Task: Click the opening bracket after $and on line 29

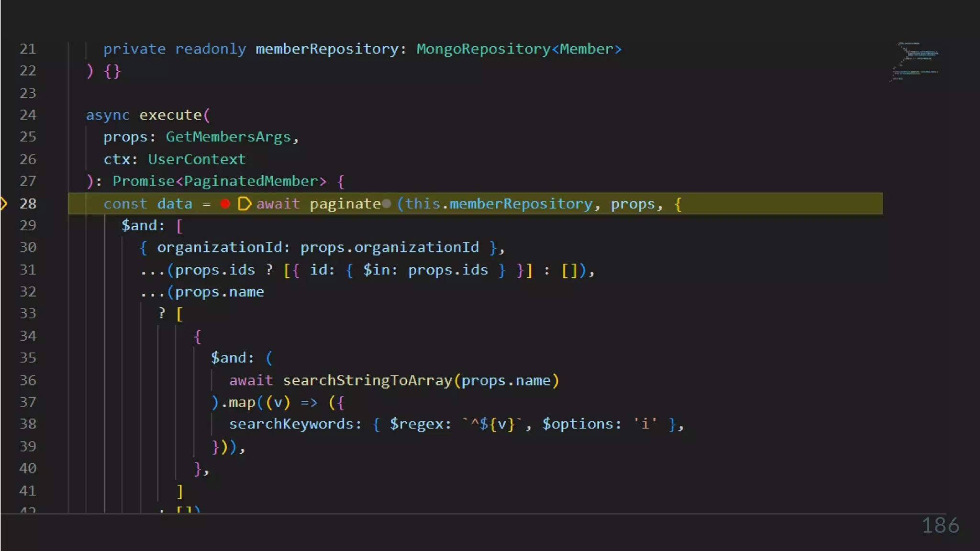Action: 179,225
